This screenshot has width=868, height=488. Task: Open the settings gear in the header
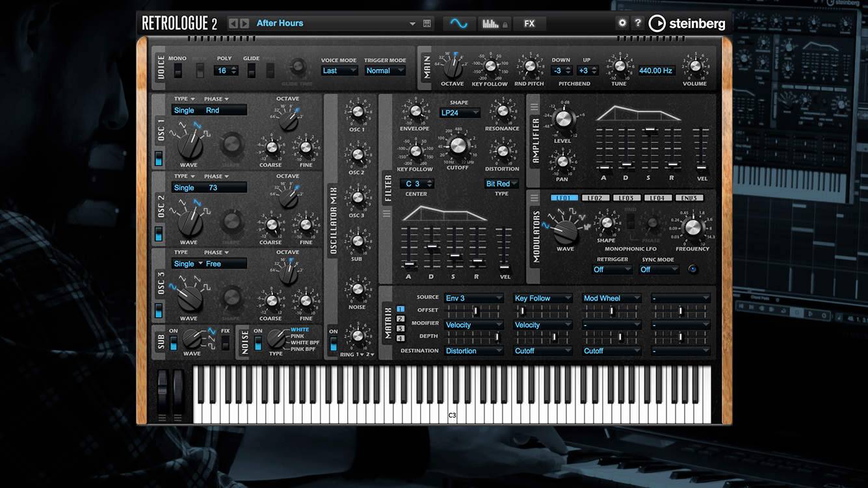(x=622, y=23)
